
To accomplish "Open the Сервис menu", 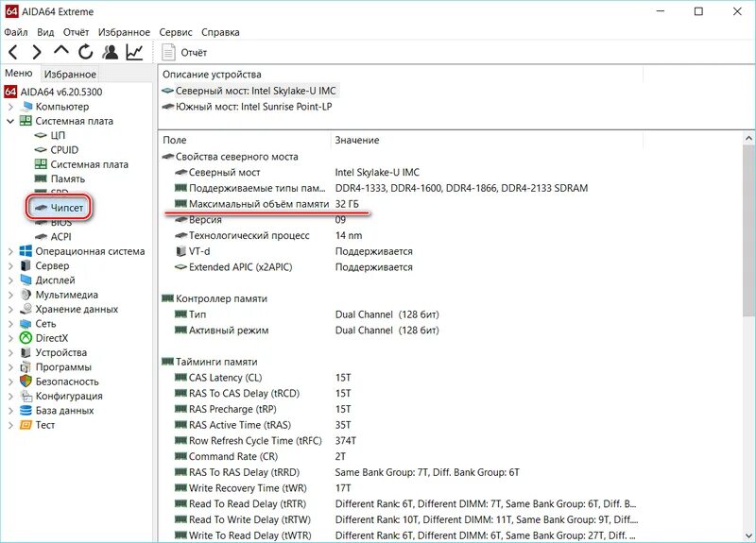I will pyautogui.click(x=176, y=32).
